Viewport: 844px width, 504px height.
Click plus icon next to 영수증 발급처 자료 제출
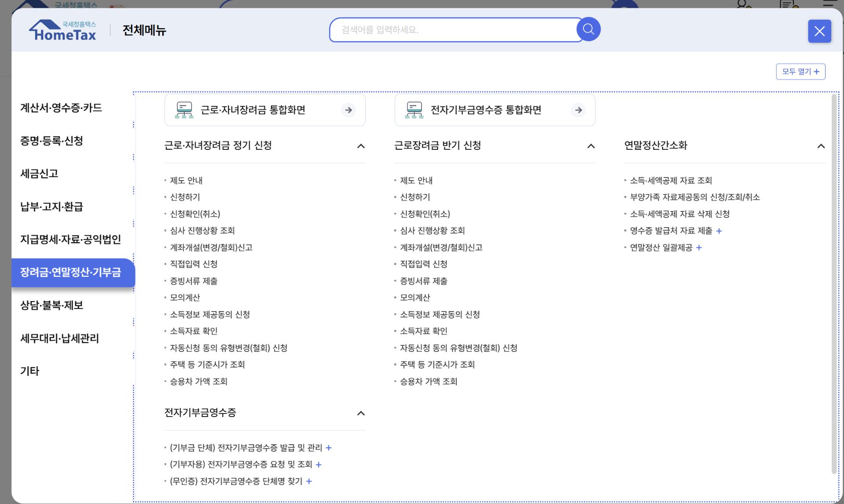[x=719, y=231]
